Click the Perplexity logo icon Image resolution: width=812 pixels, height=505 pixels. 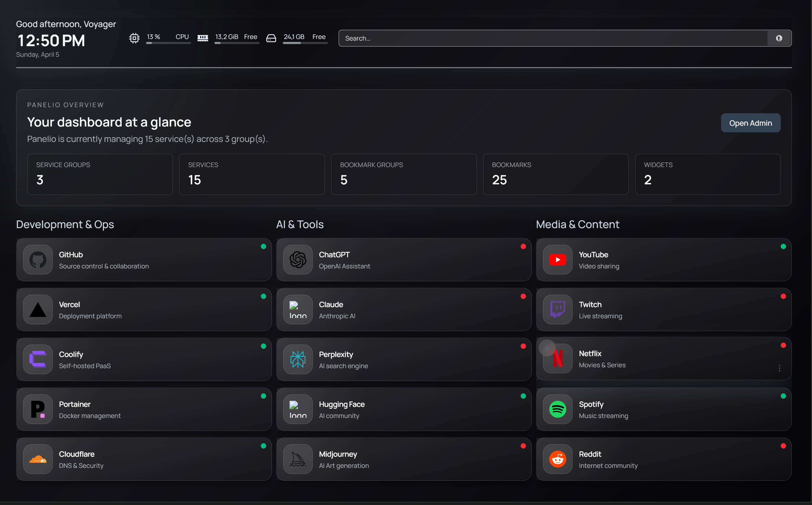298,359
